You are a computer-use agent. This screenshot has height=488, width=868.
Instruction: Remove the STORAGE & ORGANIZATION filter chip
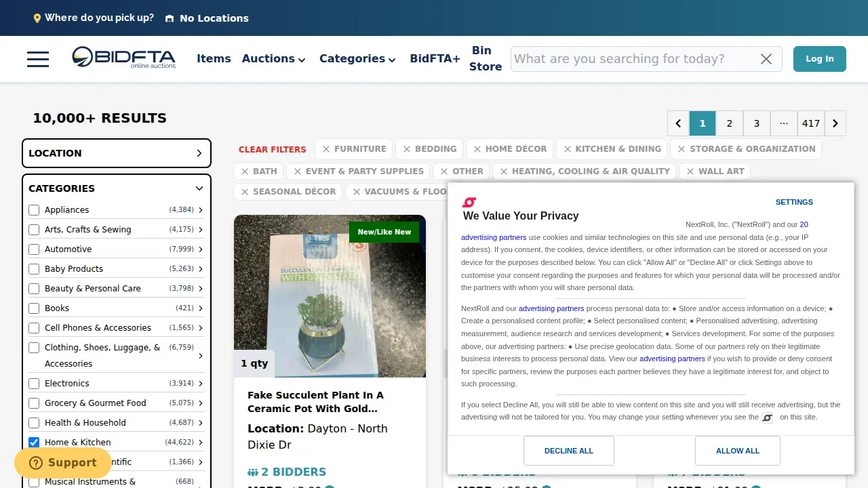point(682,149)
